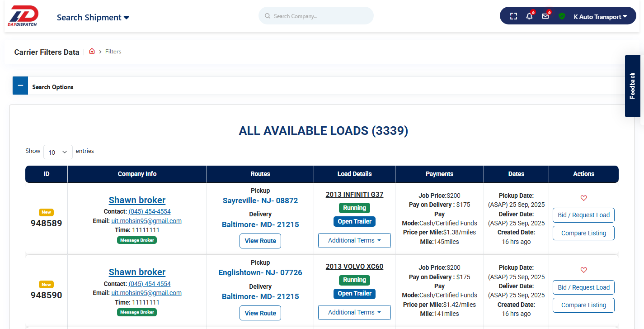Click the home breadcrumb icon

coord(92,51)
